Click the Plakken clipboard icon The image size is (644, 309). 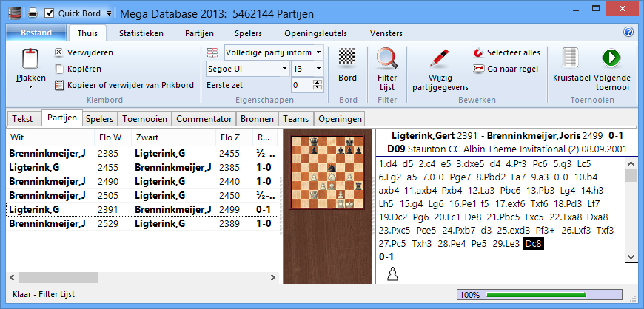click(x=31, y=58)
